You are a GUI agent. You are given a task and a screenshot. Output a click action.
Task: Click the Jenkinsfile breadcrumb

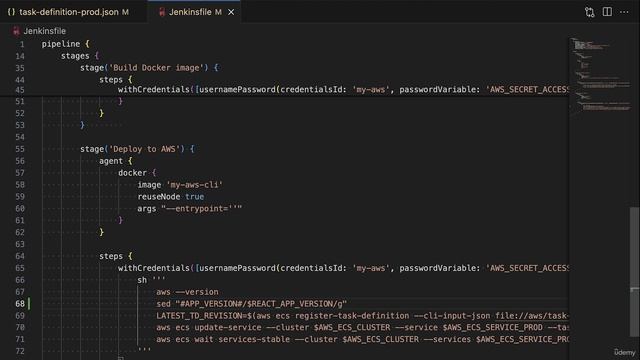(44, 31)
